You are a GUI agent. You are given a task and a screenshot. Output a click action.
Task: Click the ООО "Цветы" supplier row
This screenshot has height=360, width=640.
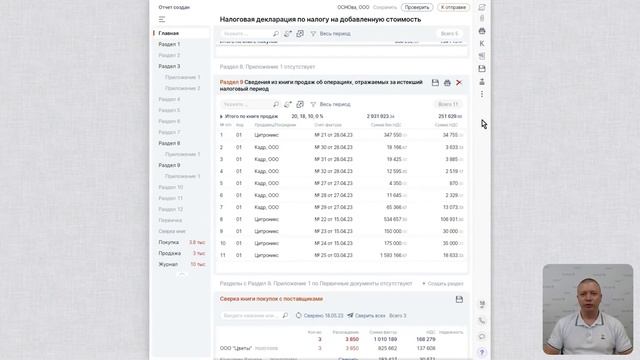[x=341, y=349]
